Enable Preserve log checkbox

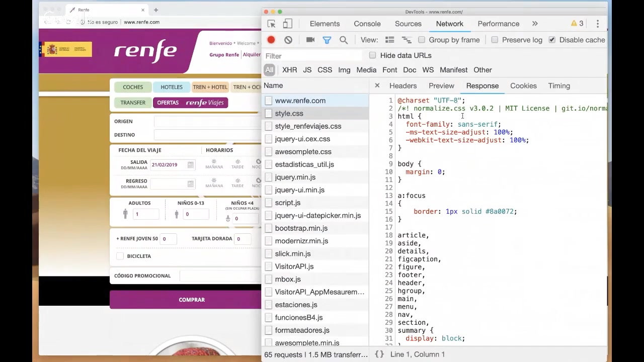(495, 40)
